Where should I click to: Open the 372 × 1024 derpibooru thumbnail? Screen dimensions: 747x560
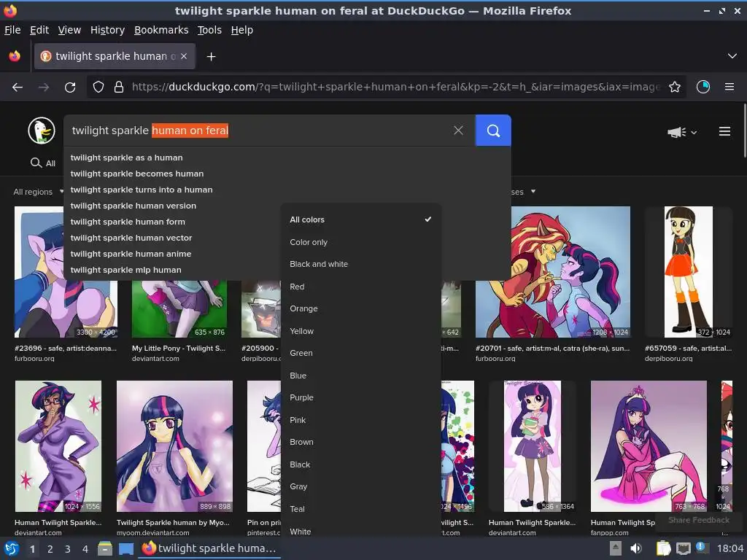coord(689,272)
